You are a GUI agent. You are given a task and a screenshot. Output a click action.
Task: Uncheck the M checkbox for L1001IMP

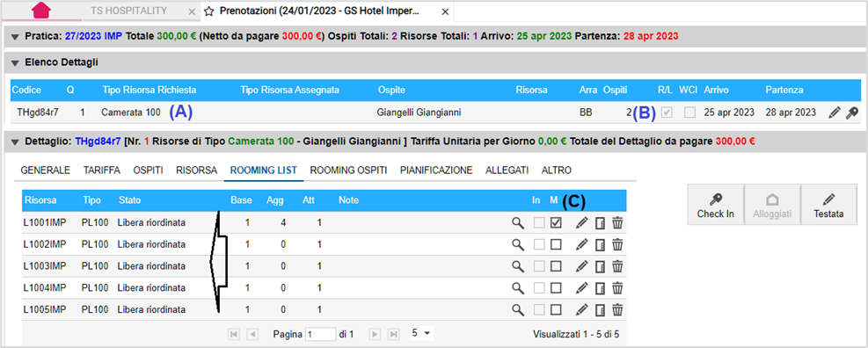click(x=557, y=222)
